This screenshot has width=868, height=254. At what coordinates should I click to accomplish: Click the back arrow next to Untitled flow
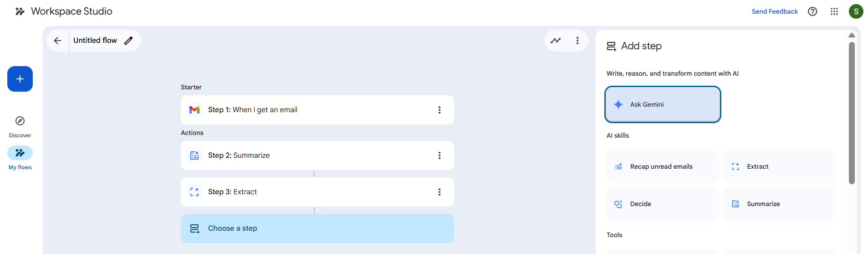(57, 41)
